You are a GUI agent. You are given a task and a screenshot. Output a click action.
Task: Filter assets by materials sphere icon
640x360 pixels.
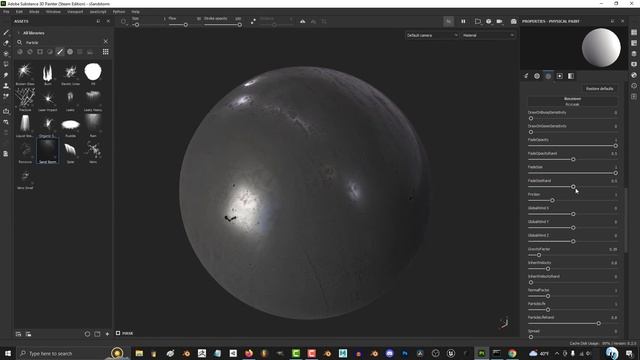[x=20, y=52]
